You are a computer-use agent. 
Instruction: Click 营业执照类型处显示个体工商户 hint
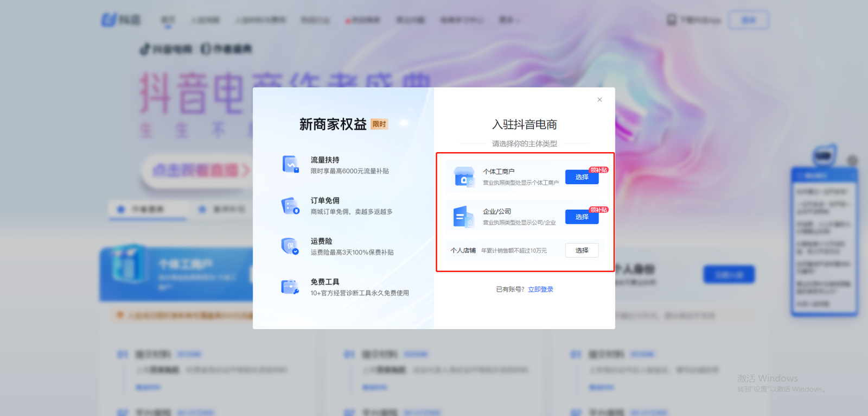pos(521,183)
